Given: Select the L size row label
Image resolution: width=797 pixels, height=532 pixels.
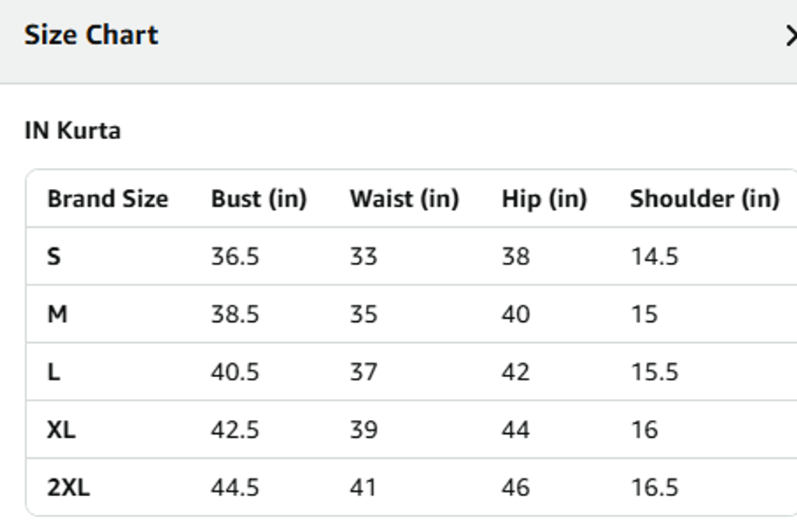Looking at the screenshot, I should pos(54,372).
